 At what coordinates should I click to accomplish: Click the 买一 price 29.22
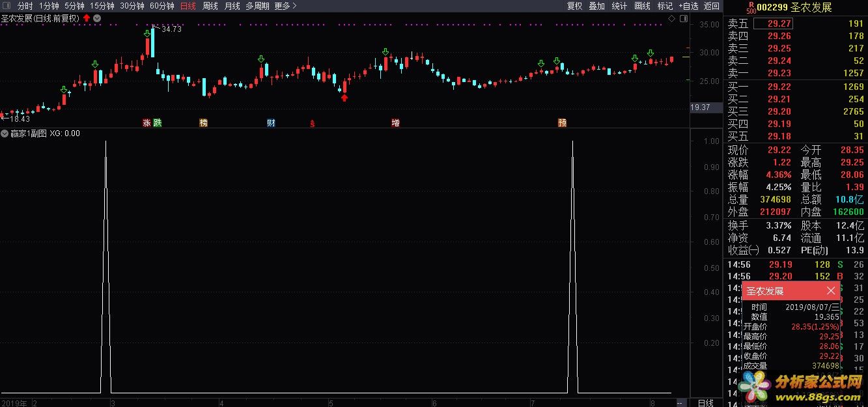(779, 87)
